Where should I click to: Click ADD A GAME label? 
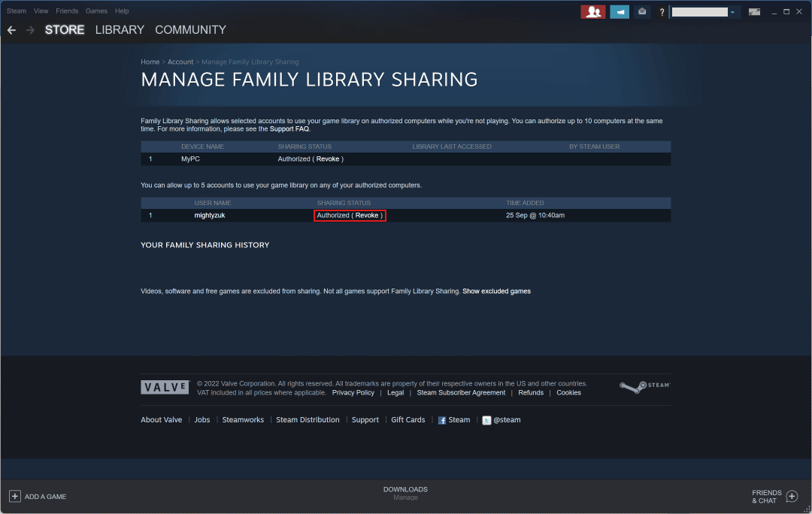46,497
